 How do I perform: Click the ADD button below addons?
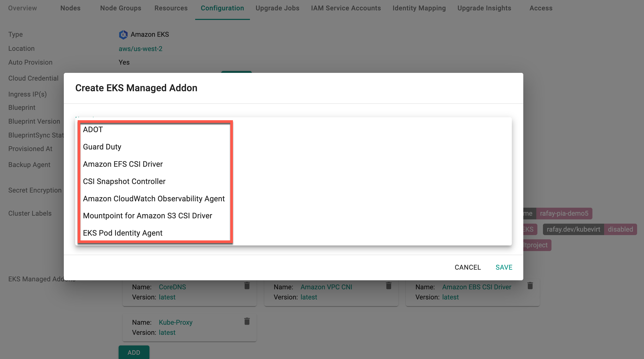(x=134, y=352)
